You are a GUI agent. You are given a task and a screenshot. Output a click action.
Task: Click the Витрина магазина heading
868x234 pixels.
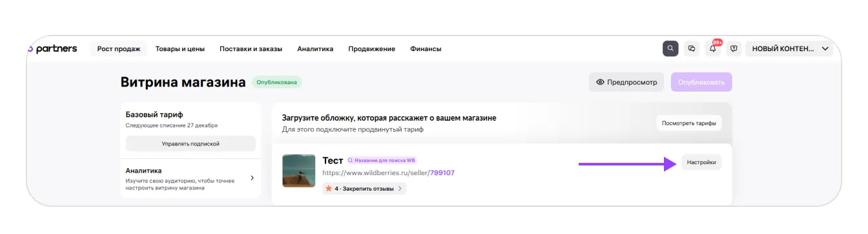point(183,82)
